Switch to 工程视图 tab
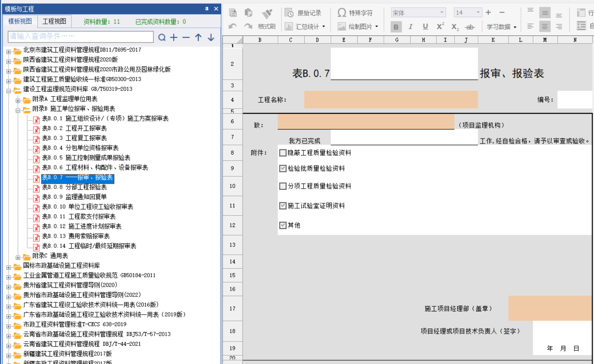This screenshot has width=594, height=364. (54, 21)
